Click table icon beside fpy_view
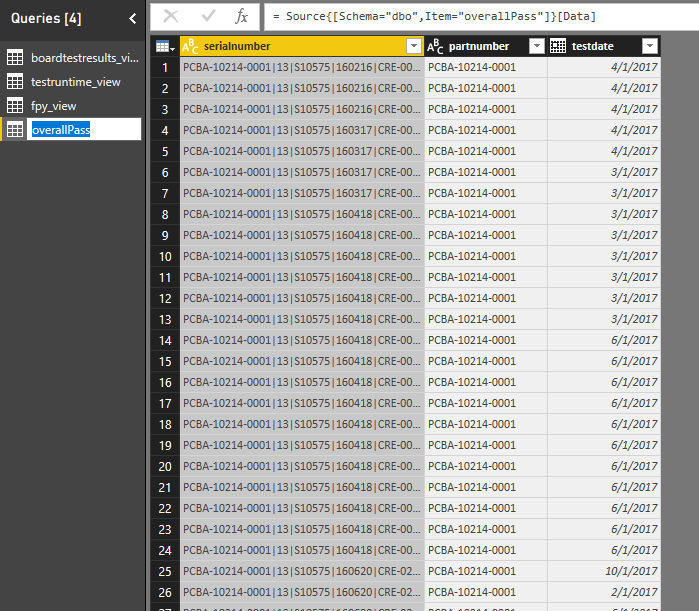The width and height of the screenshot is (699, 611). [15, 106]
